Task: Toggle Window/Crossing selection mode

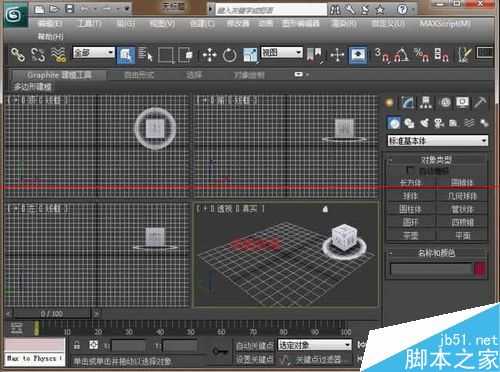Action: [x=186, y=55]
